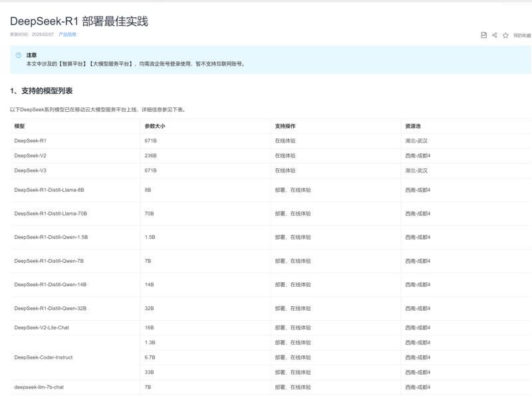Click 湖北-武汉 in the DeepSeek-R1 row
Viewport: 532px width, 396px height.
tap(416, 140)
